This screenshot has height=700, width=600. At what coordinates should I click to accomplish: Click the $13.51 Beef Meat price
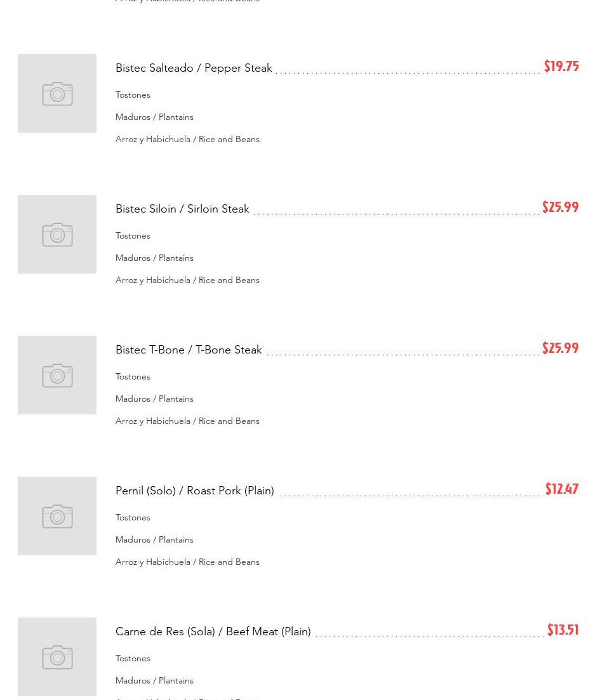[563, 630]
